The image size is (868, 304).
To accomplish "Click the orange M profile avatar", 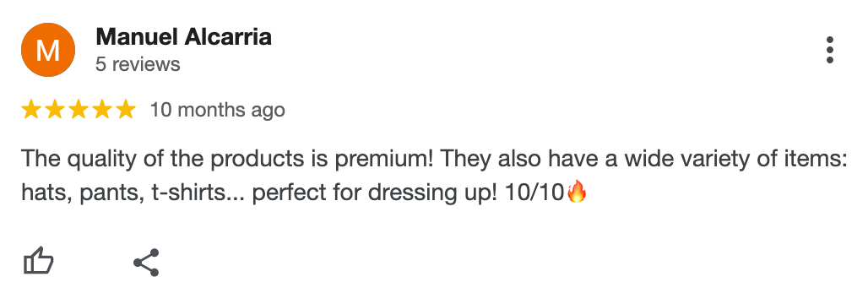I will (47, 51).
